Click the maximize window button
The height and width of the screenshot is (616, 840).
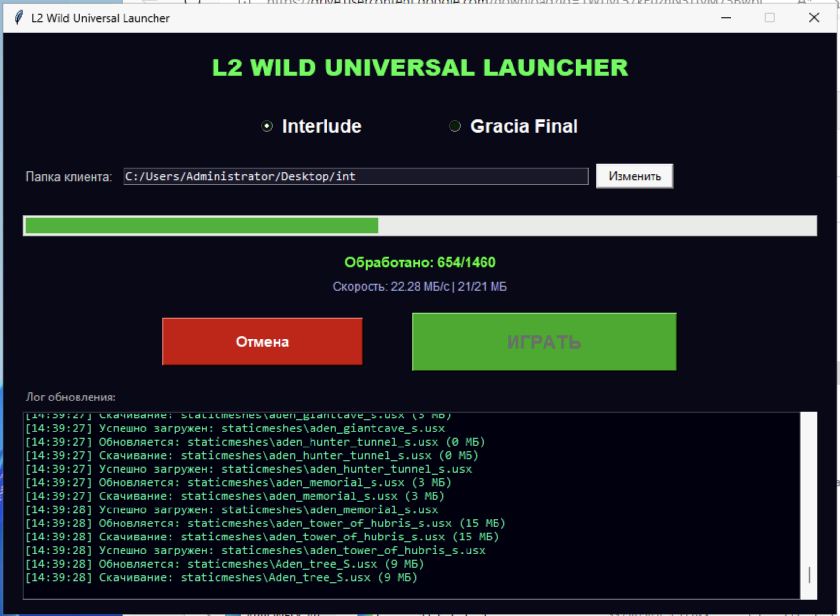coord(769,18)
